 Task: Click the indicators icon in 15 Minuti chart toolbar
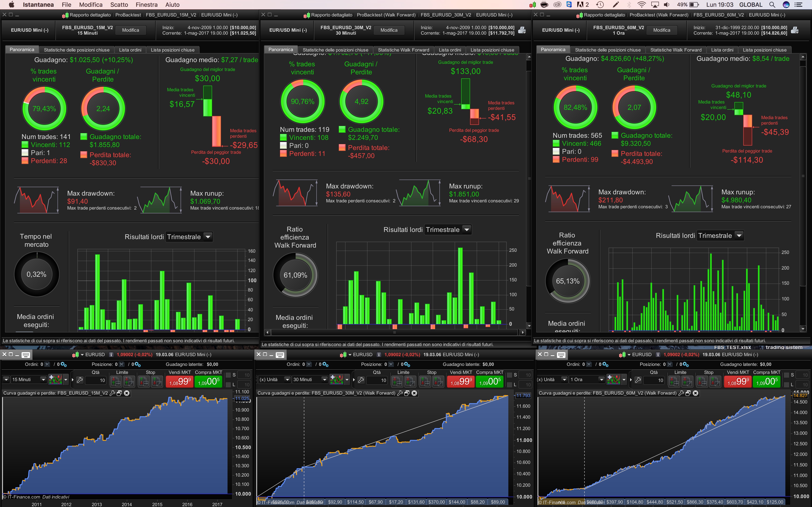(x=56, y=380)
